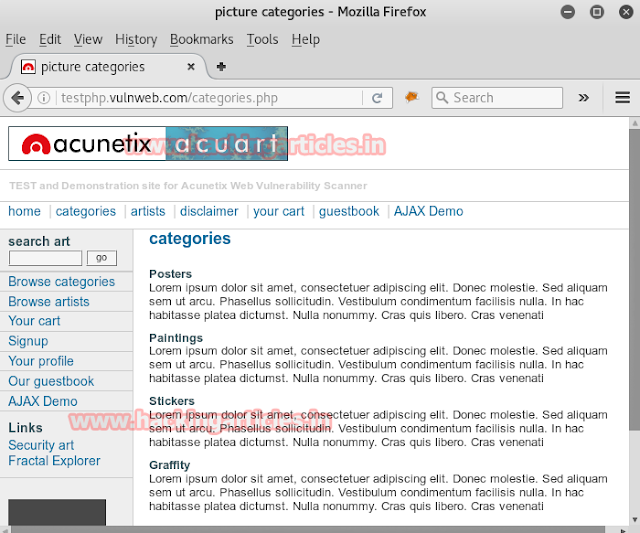Go to home in top navigation
This screenshot has width=640, height=533.
coord(24,211)
